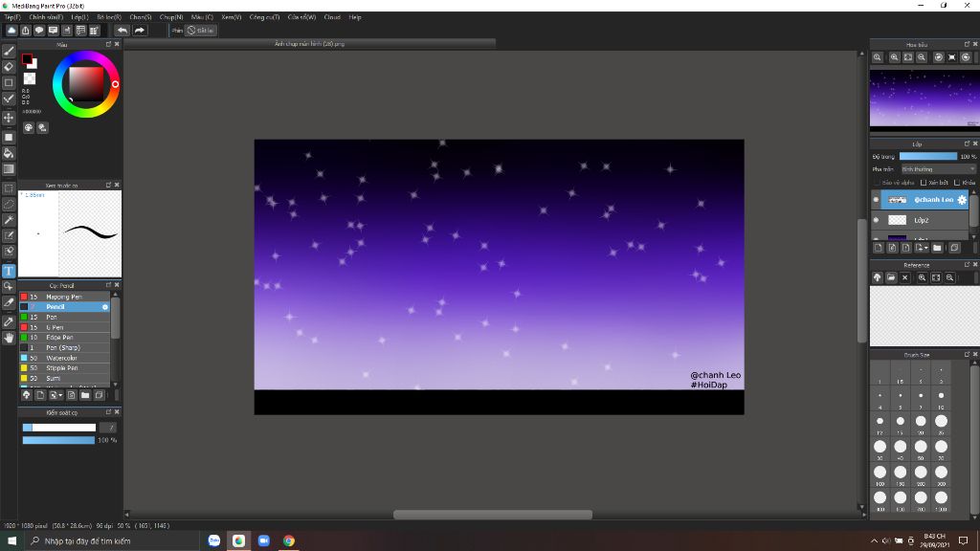The image size is (980, 551).
Task: Toggle the Bảo vệ alpha checkbox
Action: pyautogui.click(x=877, y=183)
